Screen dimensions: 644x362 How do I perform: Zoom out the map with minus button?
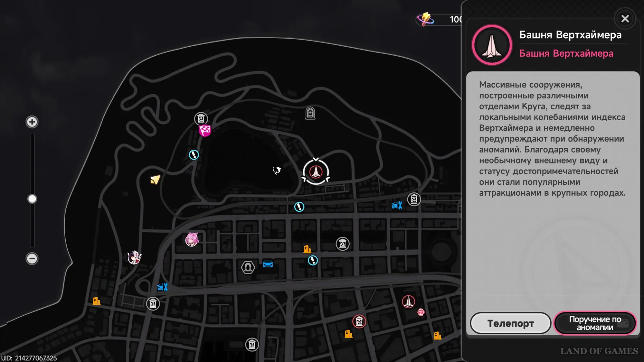pos(32,258)
